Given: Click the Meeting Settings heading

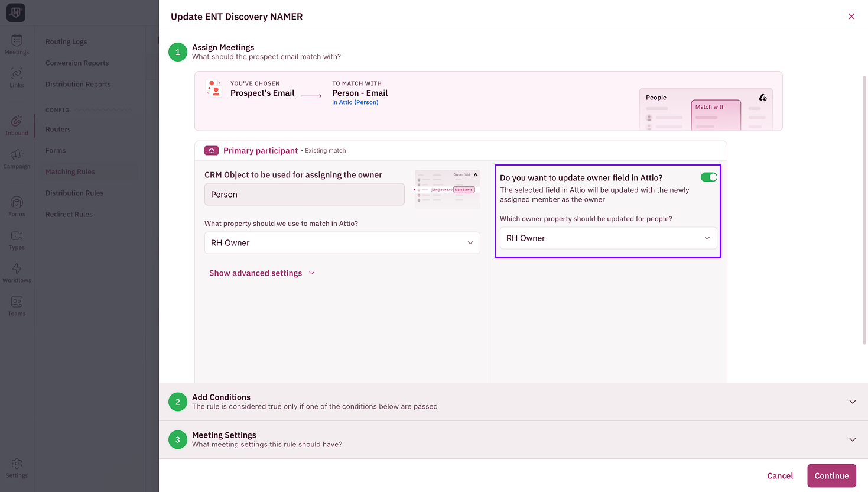Looking at the screenshot, I should (224, 435).
